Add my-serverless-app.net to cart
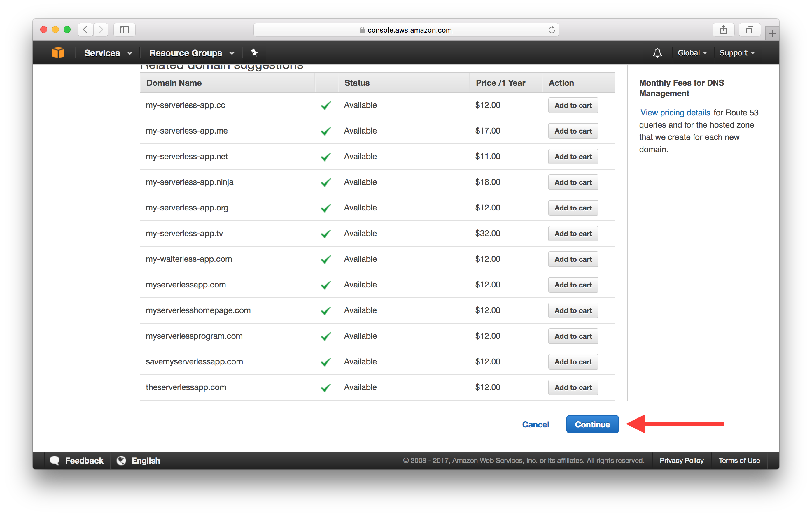The width and height of the screenshot is (812, 516). point(572,157)
